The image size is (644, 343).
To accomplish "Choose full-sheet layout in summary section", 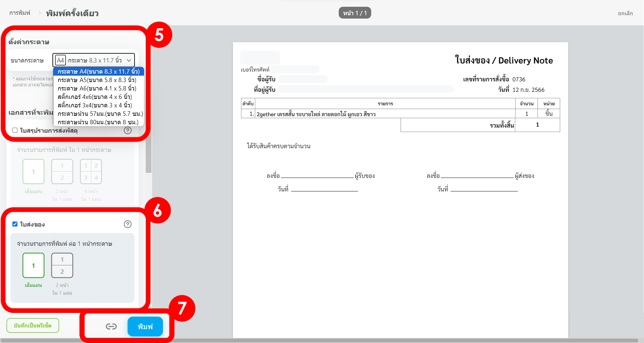I will [x=33, y=171].
